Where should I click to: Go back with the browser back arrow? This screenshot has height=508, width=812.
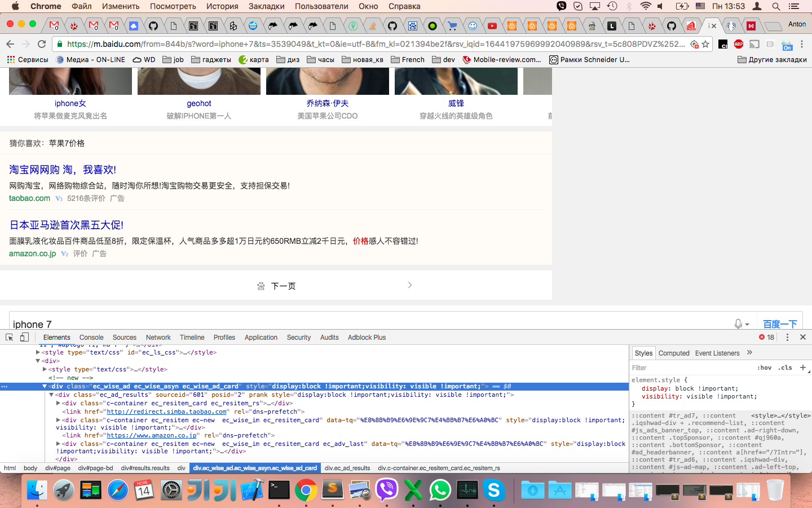click(x=10, y=44)
